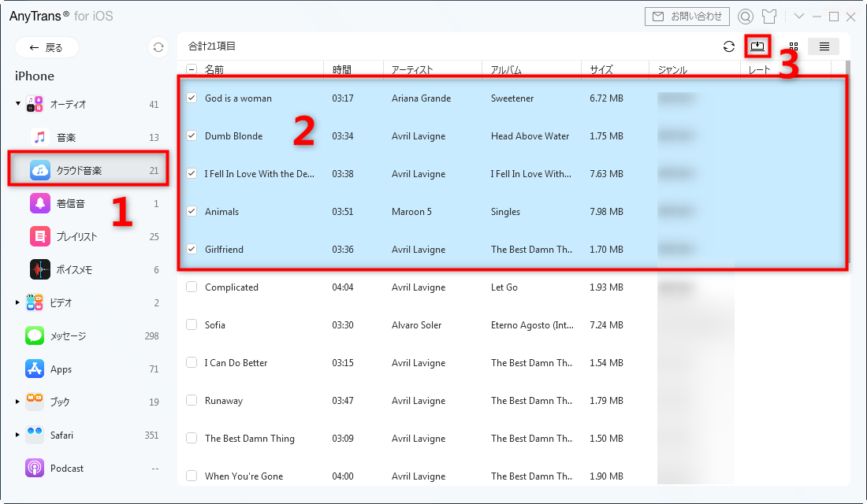Check the Complicated song checkbox
This screenshot has height=504, width=867.
[192, 287]
